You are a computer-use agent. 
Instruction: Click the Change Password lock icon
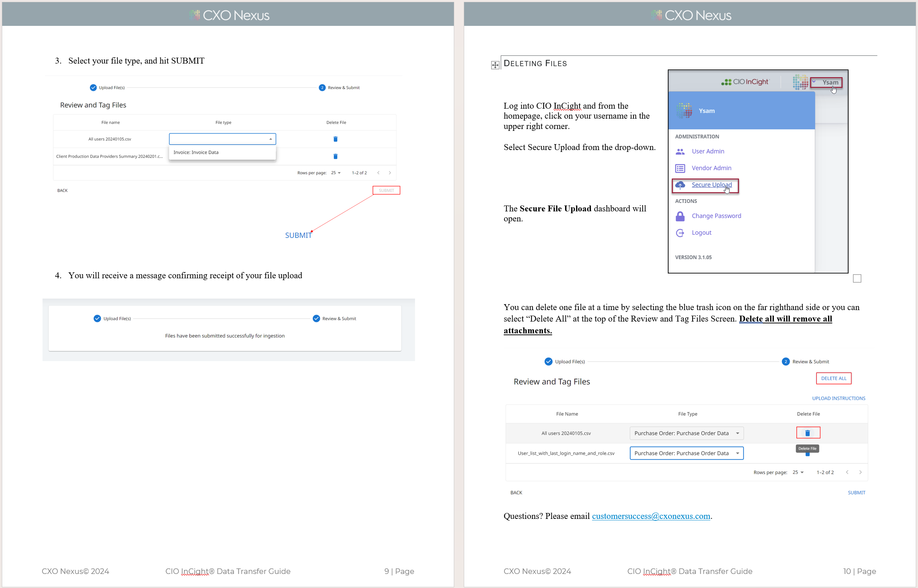pos(680,216)
